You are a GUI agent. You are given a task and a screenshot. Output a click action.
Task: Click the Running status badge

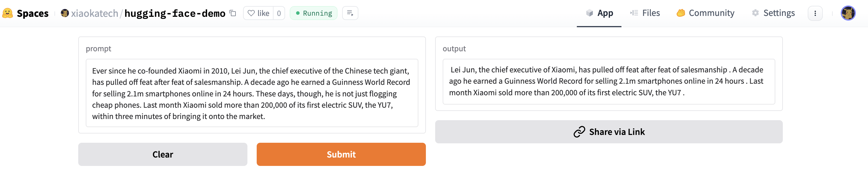(x=313, y=13)
